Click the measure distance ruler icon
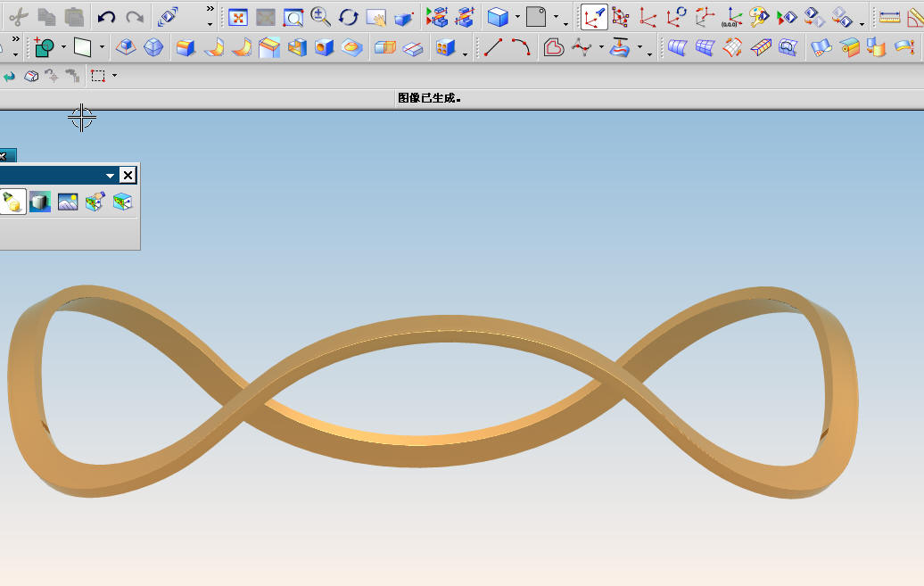Screen dimensions: 924x586 coord(889,18)
